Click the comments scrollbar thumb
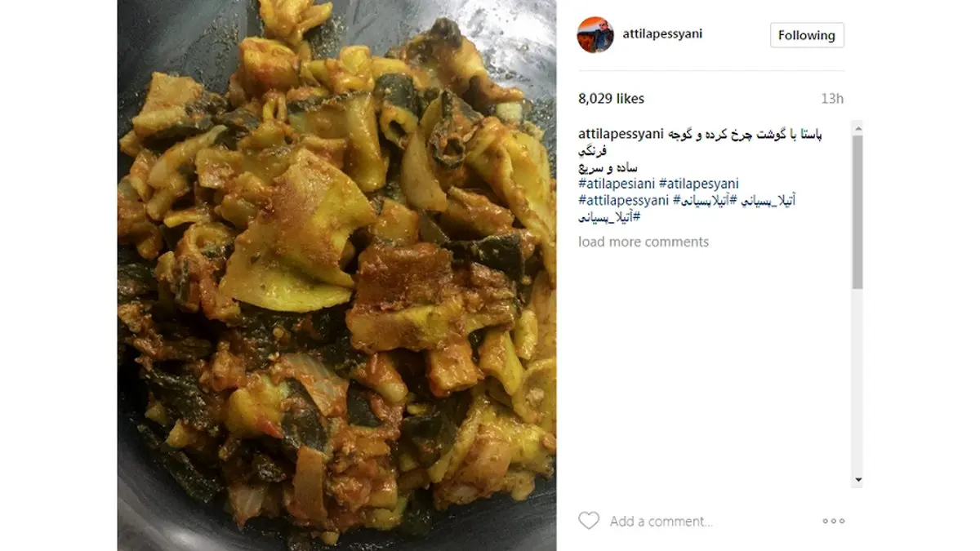Screen dimensions: 980x551 857,212
